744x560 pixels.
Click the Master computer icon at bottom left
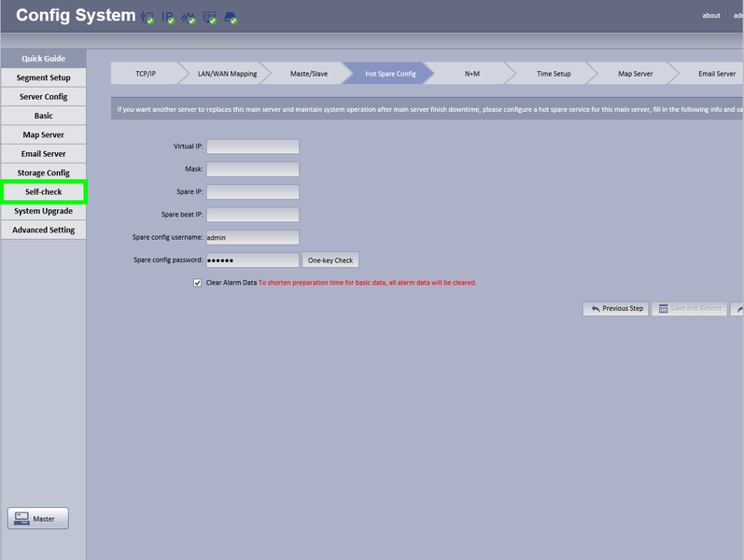(x=21, y=518)
